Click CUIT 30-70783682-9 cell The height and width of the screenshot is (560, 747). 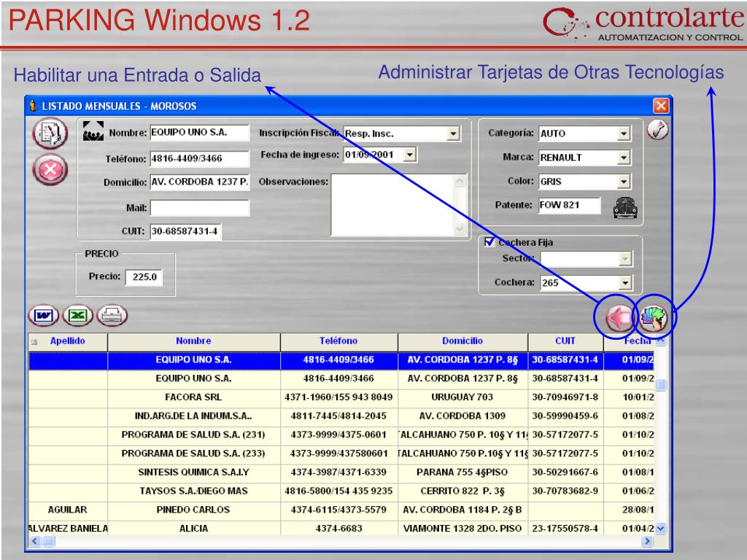565,491
